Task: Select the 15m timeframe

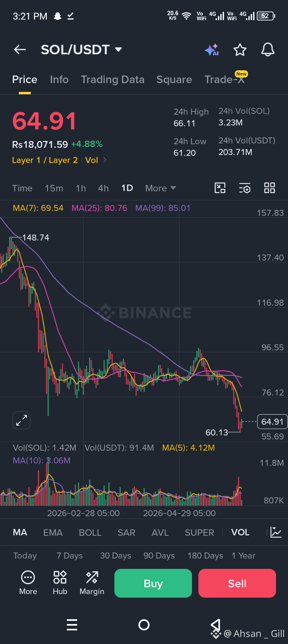Action: coord(54,188)
